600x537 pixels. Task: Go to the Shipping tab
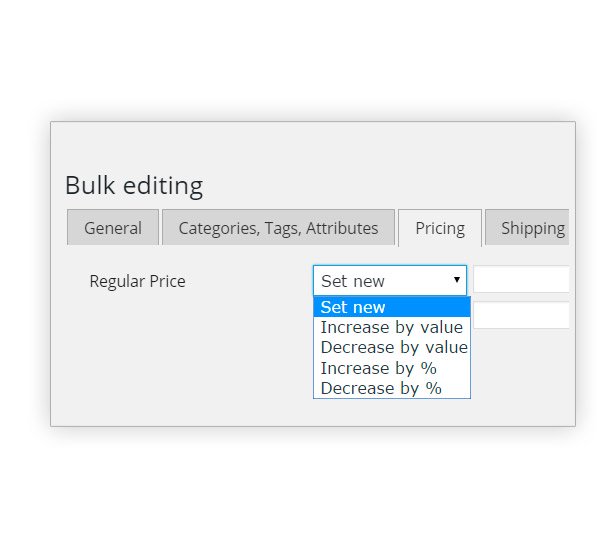[532, 228]
